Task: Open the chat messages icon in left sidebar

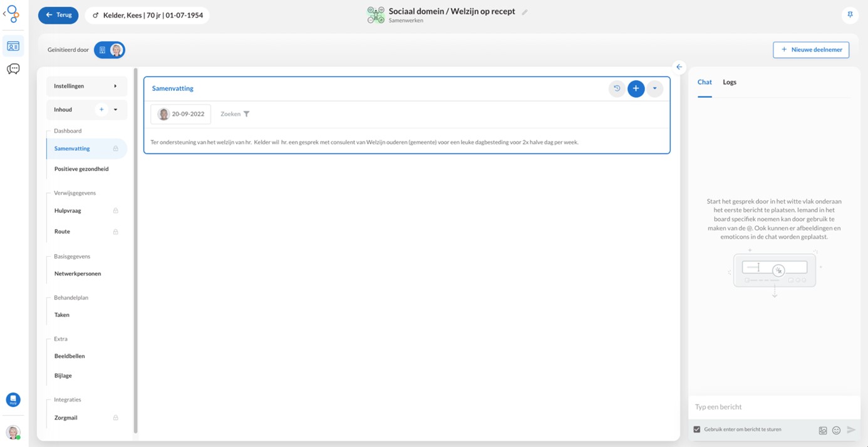Action: tap(13, 69)
